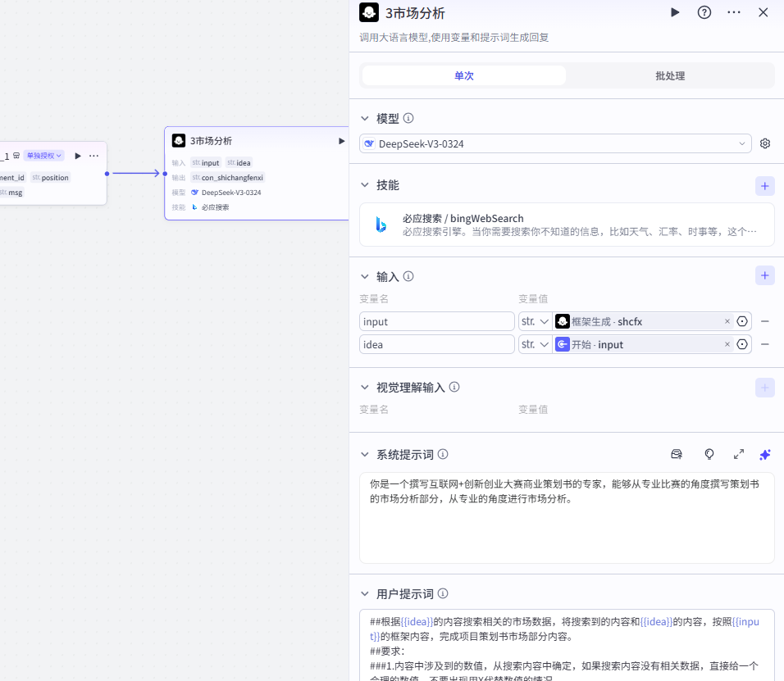This screenshot has width=784, height=681.
Task: Show info tooltip next to 输入
Action: (408, 276)
